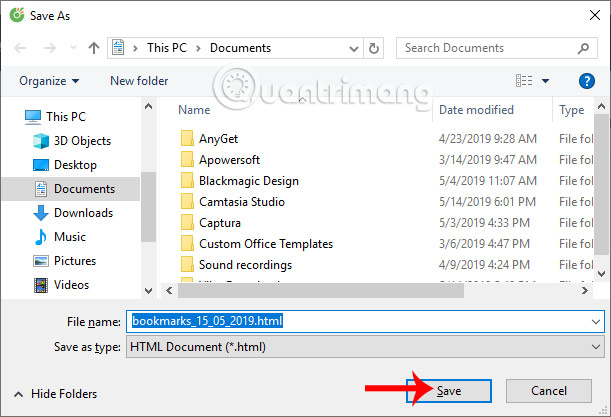
Task: Click the Desktop monitor icon
Action: [41, 165]
